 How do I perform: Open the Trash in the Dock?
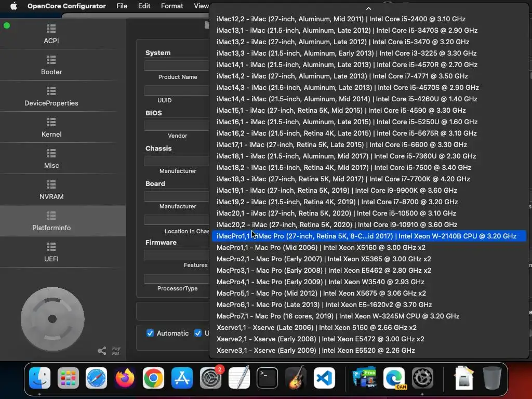[x=492, y=378]
